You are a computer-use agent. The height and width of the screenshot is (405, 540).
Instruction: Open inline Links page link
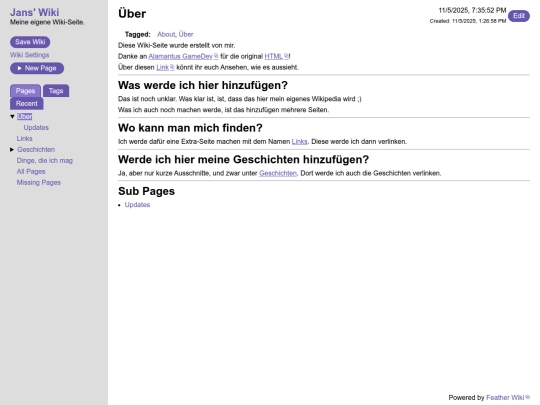coord(300,142)
